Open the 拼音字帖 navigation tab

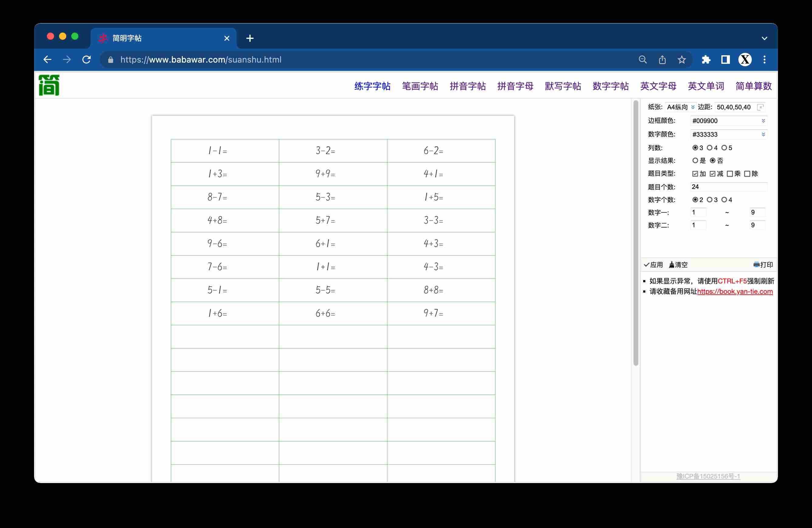(467, 86)
